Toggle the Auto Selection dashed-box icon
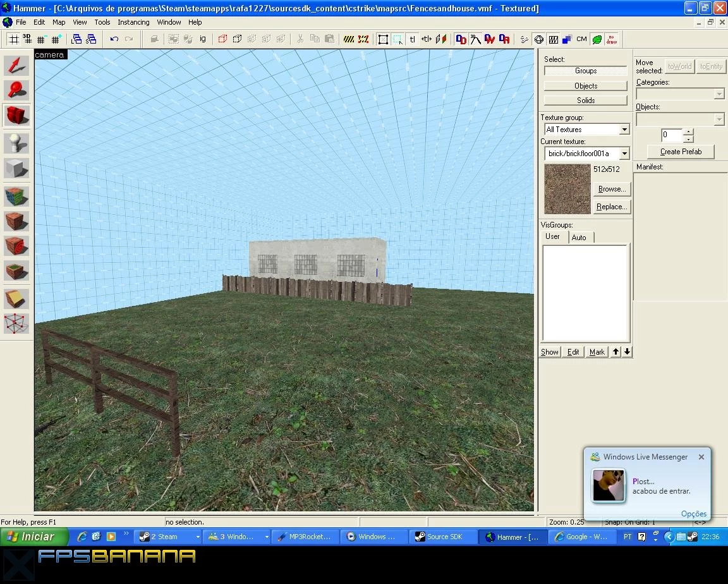This screenshot has width=728, height=584. 398,39
